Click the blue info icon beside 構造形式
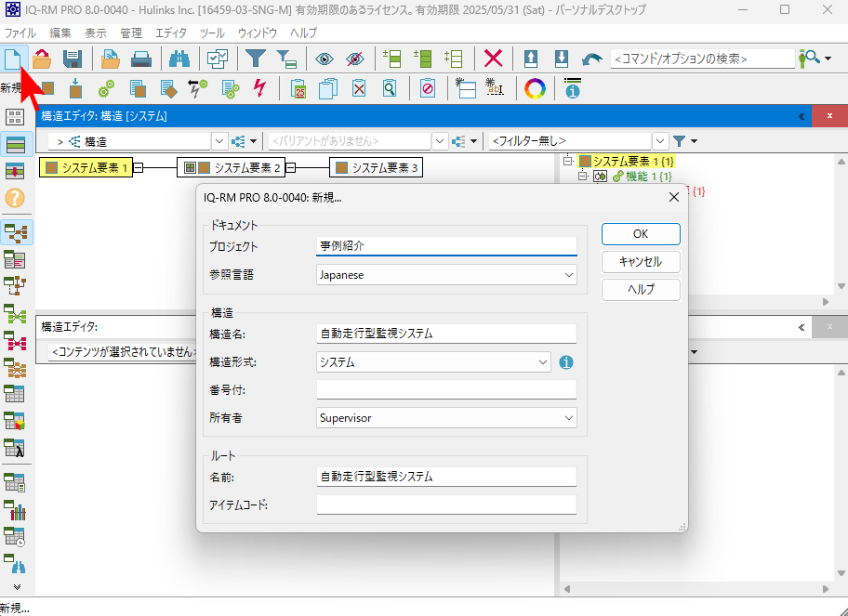The height and width of the screenshot is (616, 848). [x=566, y=362]
